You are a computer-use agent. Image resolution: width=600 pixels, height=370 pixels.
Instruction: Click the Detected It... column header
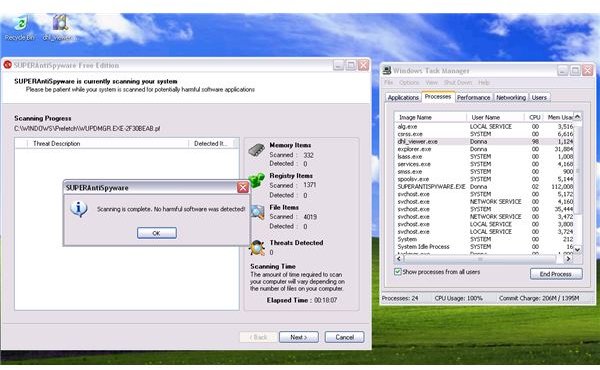point(211,143)
